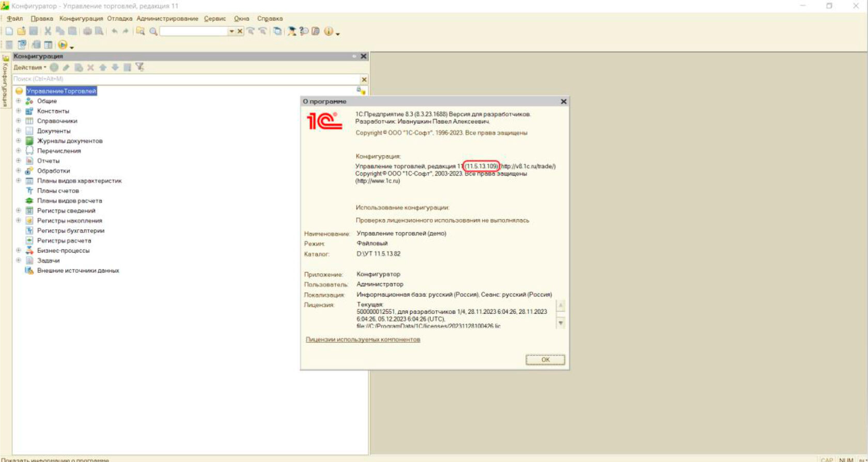Screen dimensions: 868x462
Task: Expand the Обработки tree node
Action: point(19,171)
